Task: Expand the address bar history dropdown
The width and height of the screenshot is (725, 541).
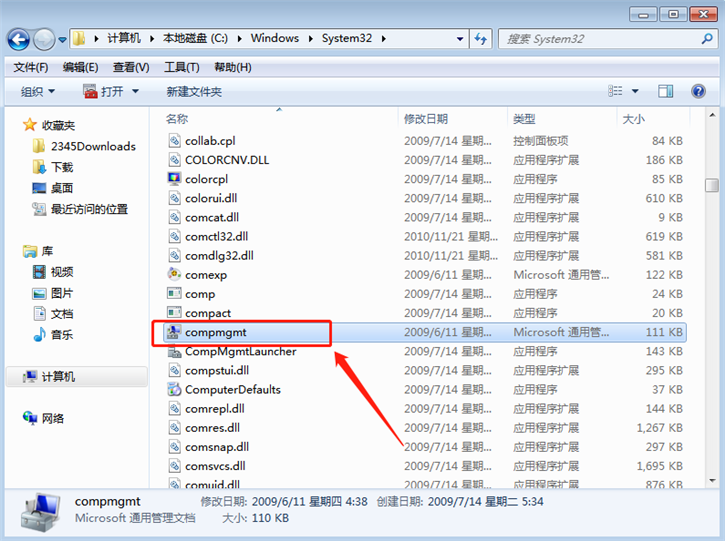Action: [460, 39]
